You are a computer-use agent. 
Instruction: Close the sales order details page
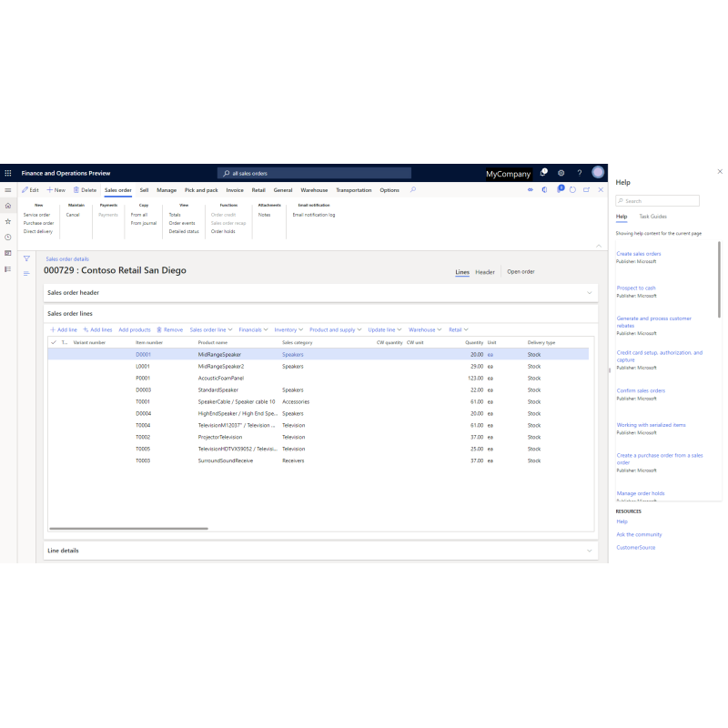point(601,190)
